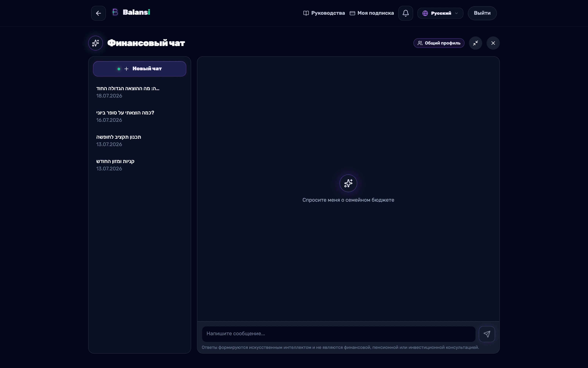588x368 pixels.
Task: Open the Русский language dropdown
Action: click(x=440, y=13)
